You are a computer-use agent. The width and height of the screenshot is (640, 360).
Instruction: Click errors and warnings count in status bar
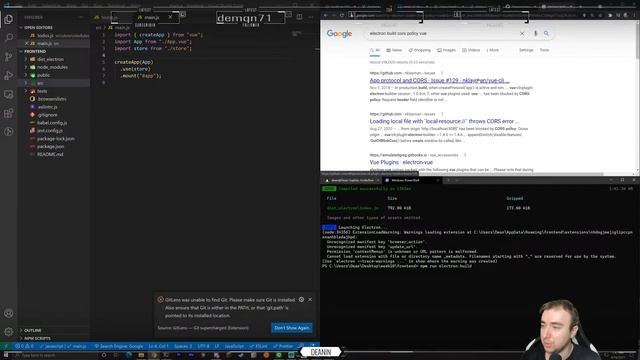pos(24,346)
